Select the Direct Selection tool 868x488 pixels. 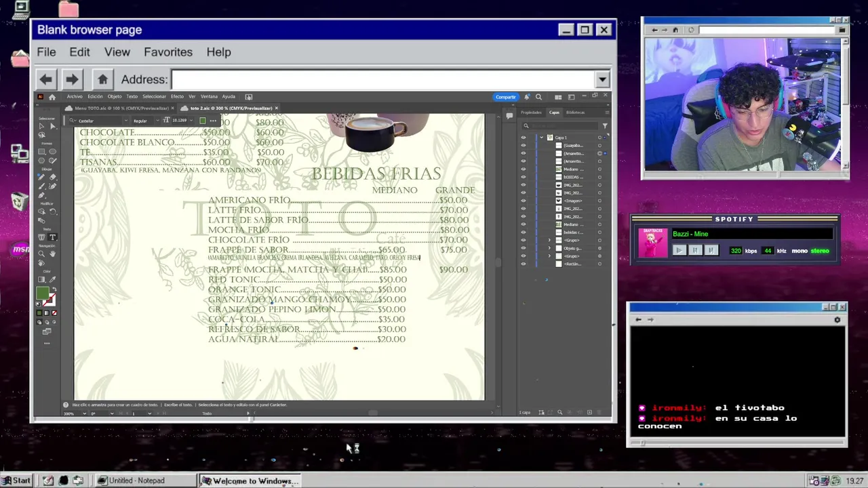tap(53, 126)
